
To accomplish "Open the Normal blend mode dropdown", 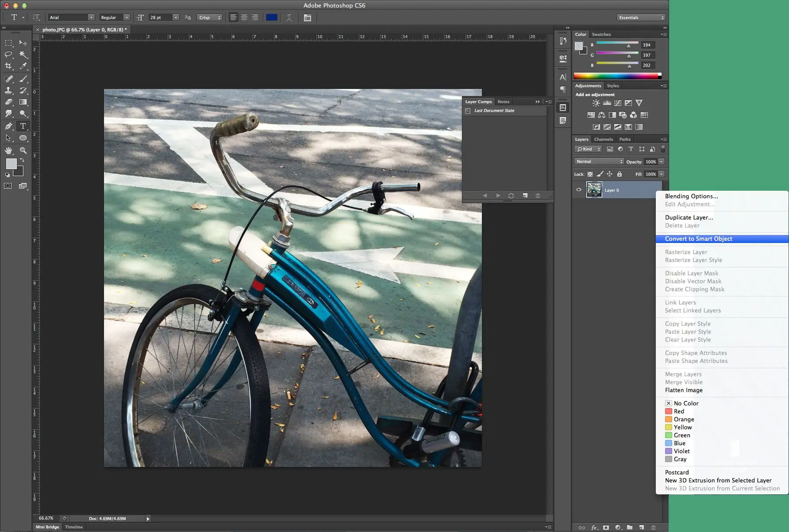I will point(599,162).
